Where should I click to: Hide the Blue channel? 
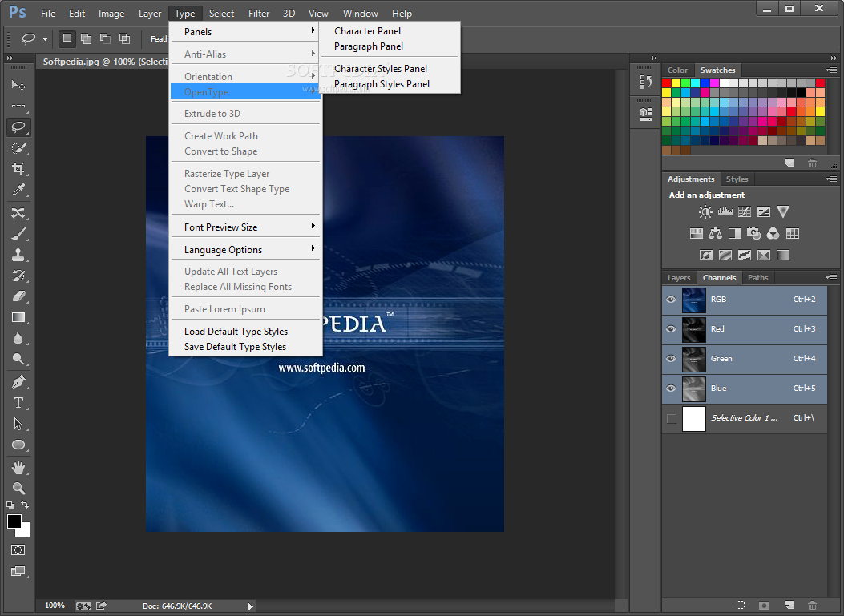671,389
